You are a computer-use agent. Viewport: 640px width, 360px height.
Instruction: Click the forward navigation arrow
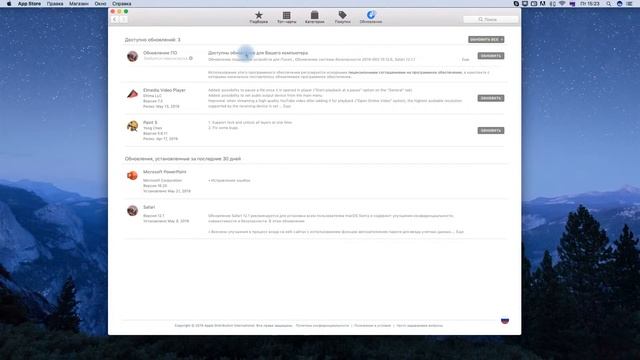pos(123,19)
